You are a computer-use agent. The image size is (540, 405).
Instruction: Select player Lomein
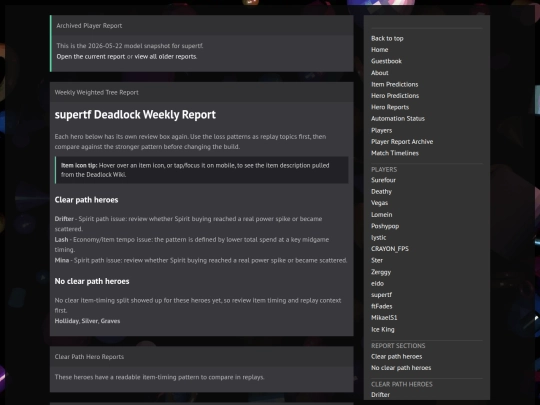382,215
